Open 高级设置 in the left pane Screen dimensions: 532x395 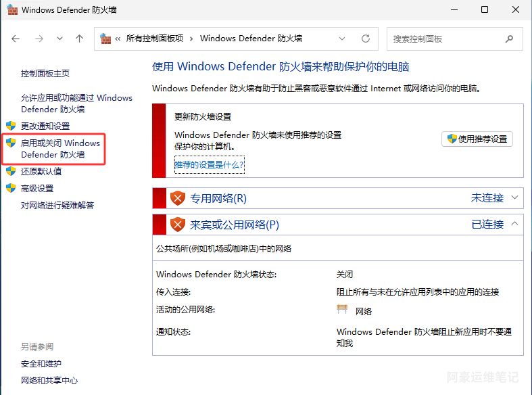click(x=37, y=188)
